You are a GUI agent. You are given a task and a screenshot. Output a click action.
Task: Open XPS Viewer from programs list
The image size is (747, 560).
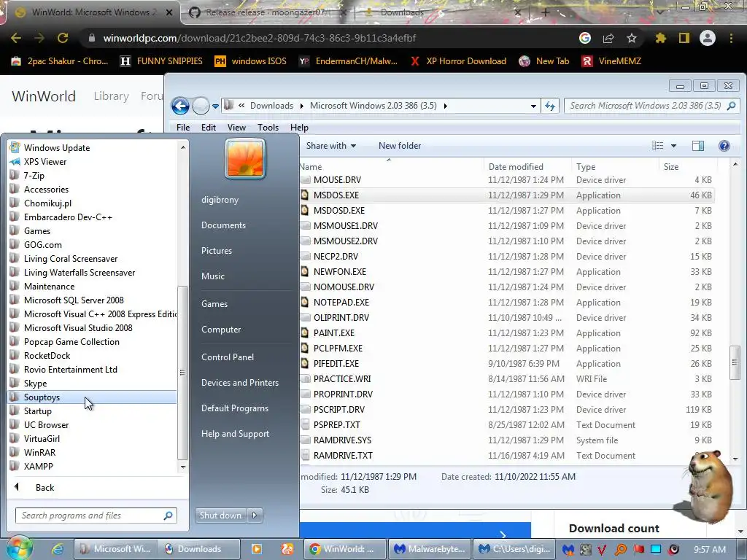click(x=45, y=161)
